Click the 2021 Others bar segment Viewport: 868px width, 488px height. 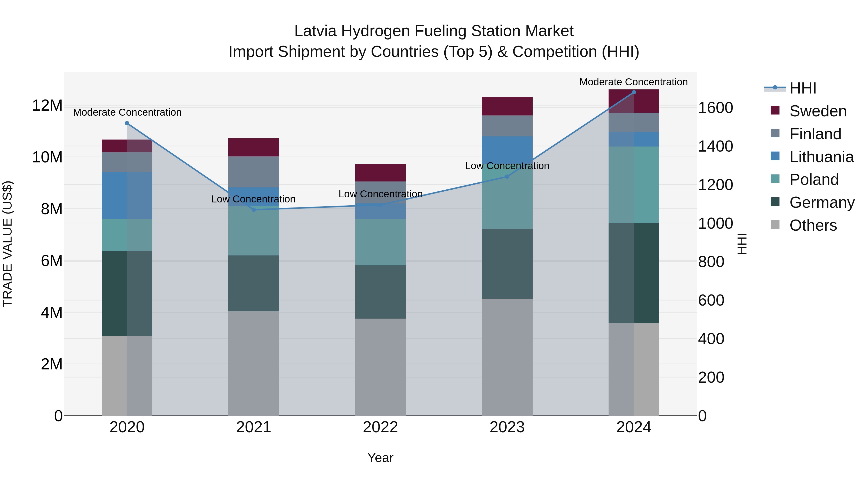(x=254, y=363)
